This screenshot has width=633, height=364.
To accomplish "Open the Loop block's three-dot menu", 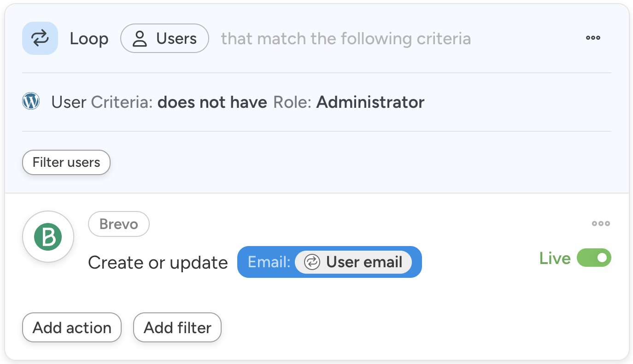I will coord(593,38).
